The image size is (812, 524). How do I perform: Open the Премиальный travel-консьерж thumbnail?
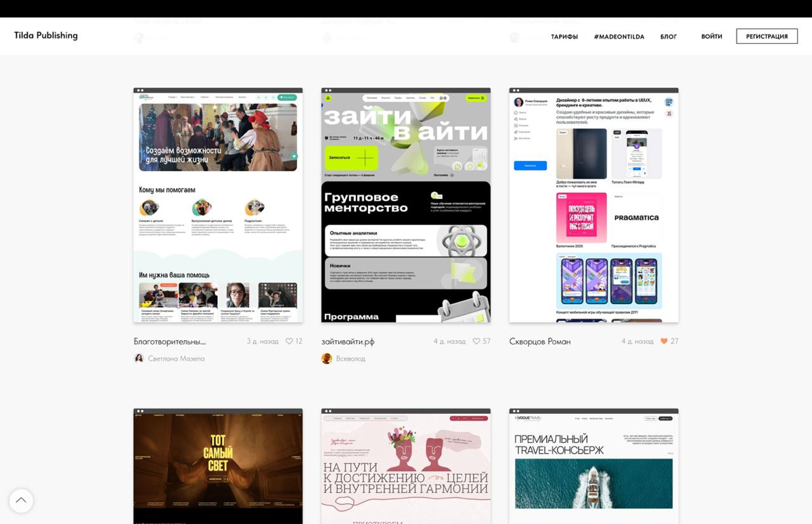pyautogui.click(x=593, y=467)
